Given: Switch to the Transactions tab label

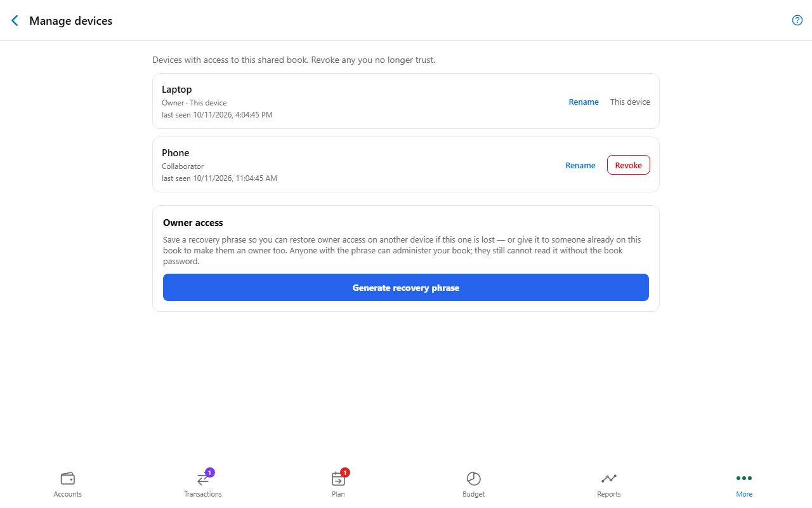Looking at the screenshot, I should 203,494.
